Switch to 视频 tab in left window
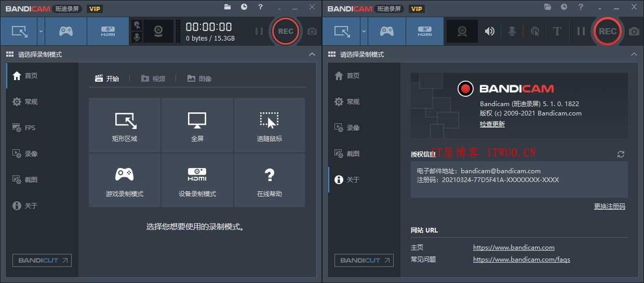Screen dimensions: 644x283 tap(153, 79)
